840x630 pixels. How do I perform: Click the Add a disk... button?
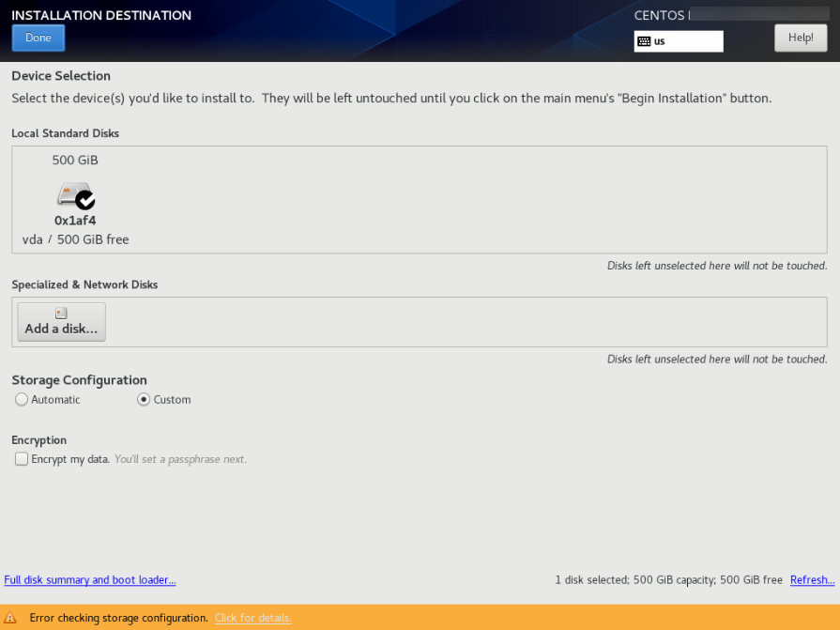pos(62,322)
